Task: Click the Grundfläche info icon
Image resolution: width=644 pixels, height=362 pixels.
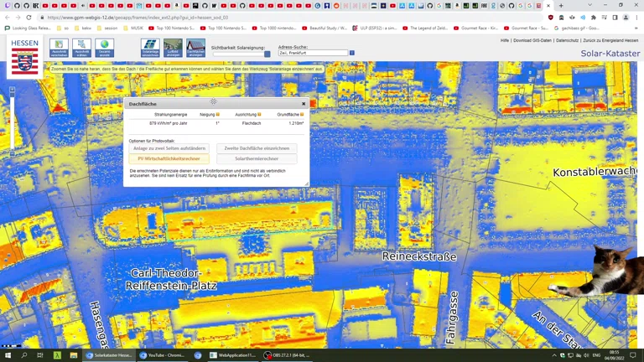Action: (x=302, y=115)
